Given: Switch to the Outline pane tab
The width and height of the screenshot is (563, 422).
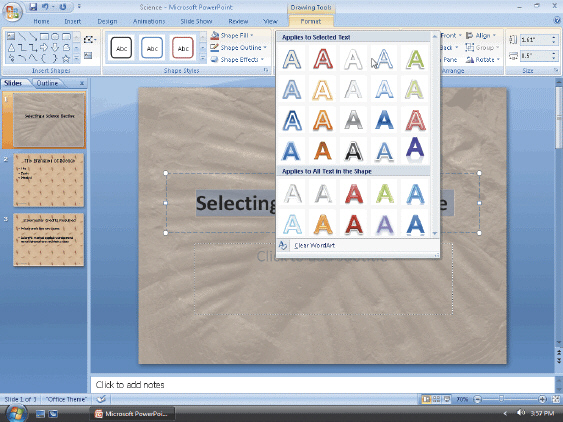Looking at the screenshot, I should [47, 83].
